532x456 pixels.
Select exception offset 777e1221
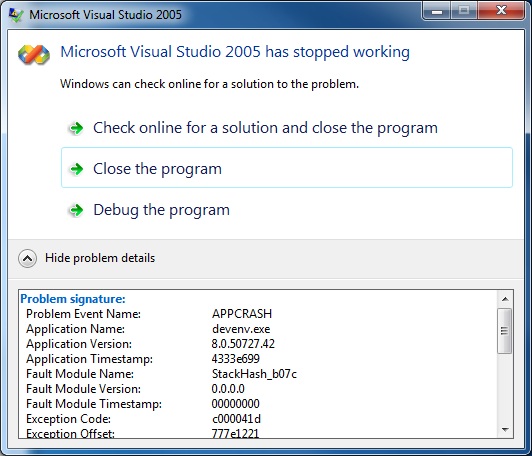(235, 433)
